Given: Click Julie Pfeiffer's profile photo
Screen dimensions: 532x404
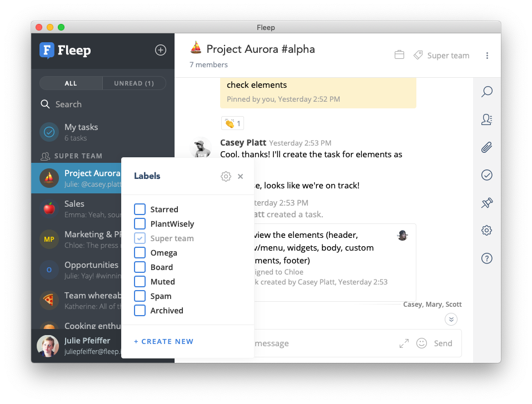Looking at the screenshot, I should (48, 346).
